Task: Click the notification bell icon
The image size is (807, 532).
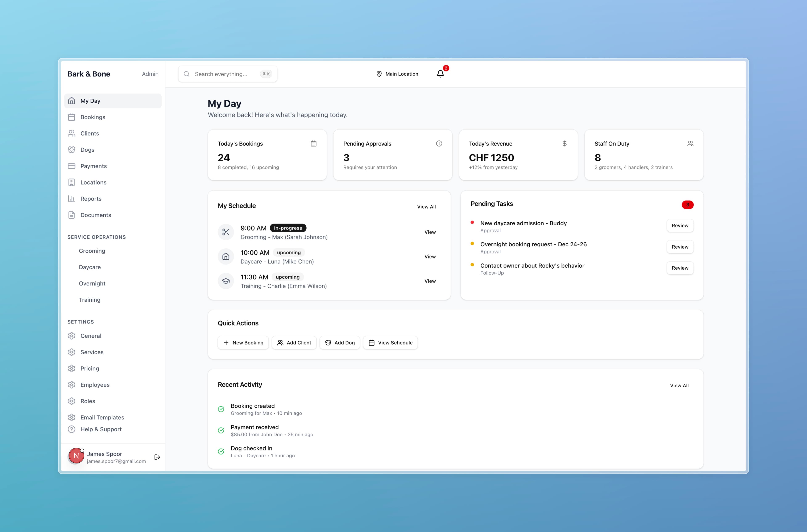Action: pos(440,74)
